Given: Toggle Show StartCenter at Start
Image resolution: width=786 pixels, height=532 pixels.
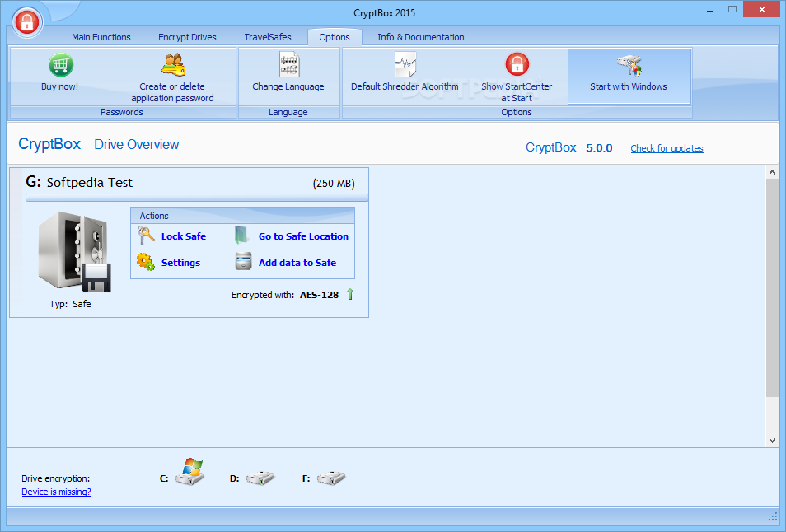Looking at the screenshot, I should pyautogui.click(x=517, y=77).
